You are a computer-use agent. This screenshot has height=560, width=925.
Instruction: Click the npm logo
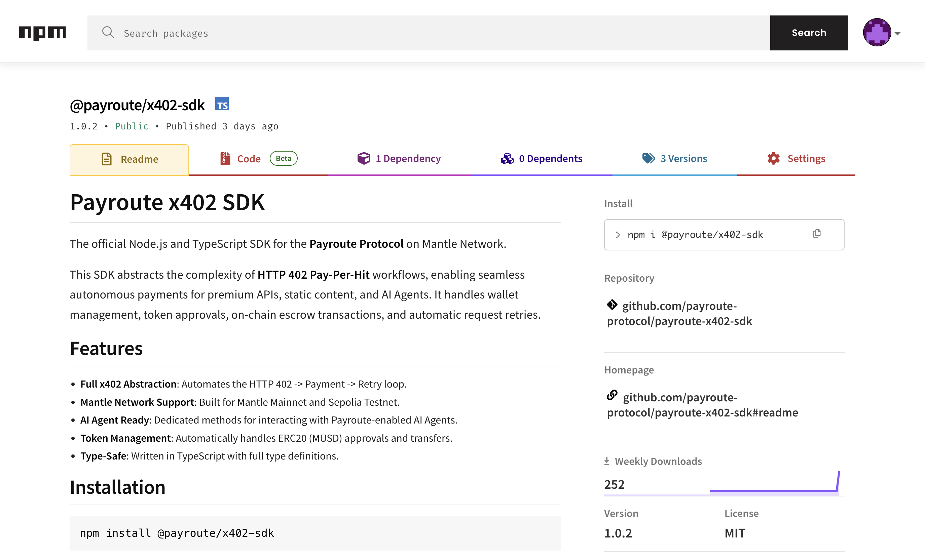(x=42, y=33)
